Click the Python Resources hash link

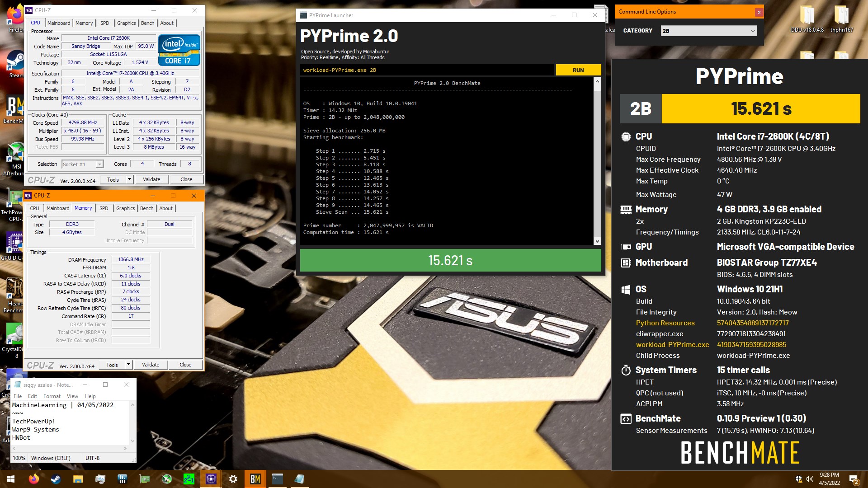[x=753, y=323]
